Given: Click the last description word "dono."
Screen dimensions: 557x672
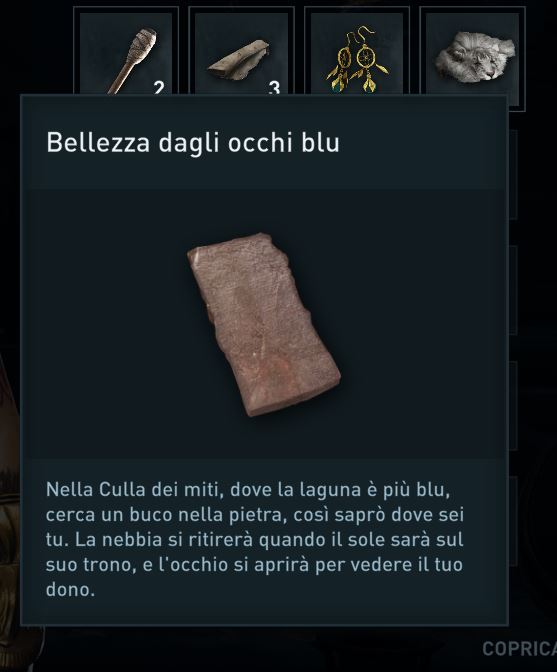Looking at the screenshot, I should pyautogui.click(x=70, y=590).
